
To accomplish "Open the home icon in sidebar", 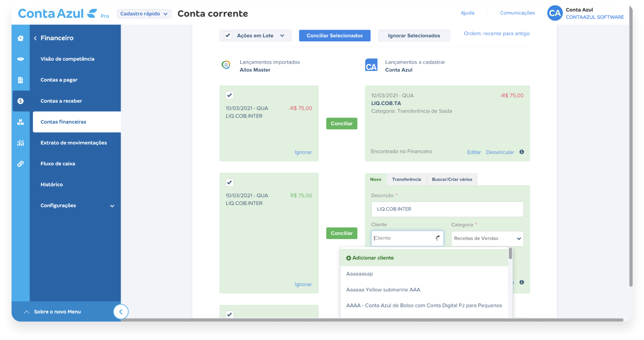I will tap(20, 38).
